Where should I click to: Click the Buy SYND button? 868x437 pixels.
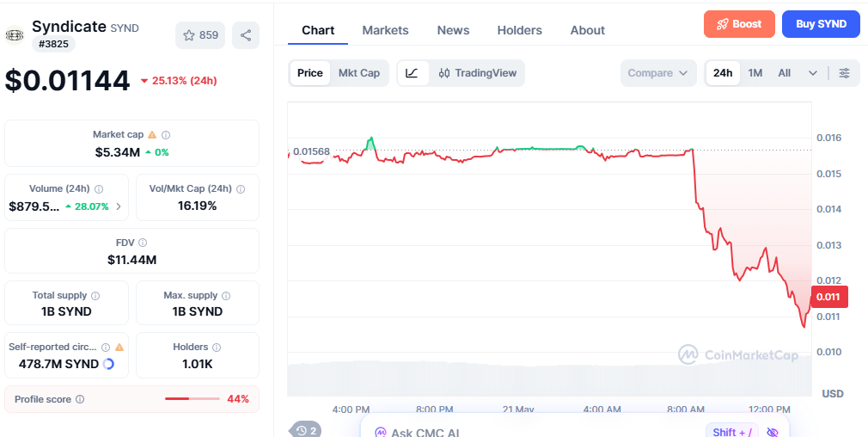coord(821,24)
